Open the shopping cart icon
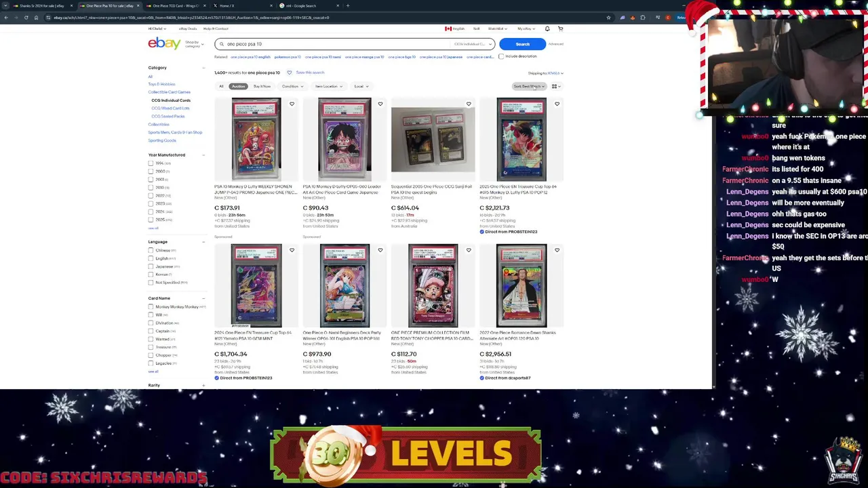 pos(560,28)
